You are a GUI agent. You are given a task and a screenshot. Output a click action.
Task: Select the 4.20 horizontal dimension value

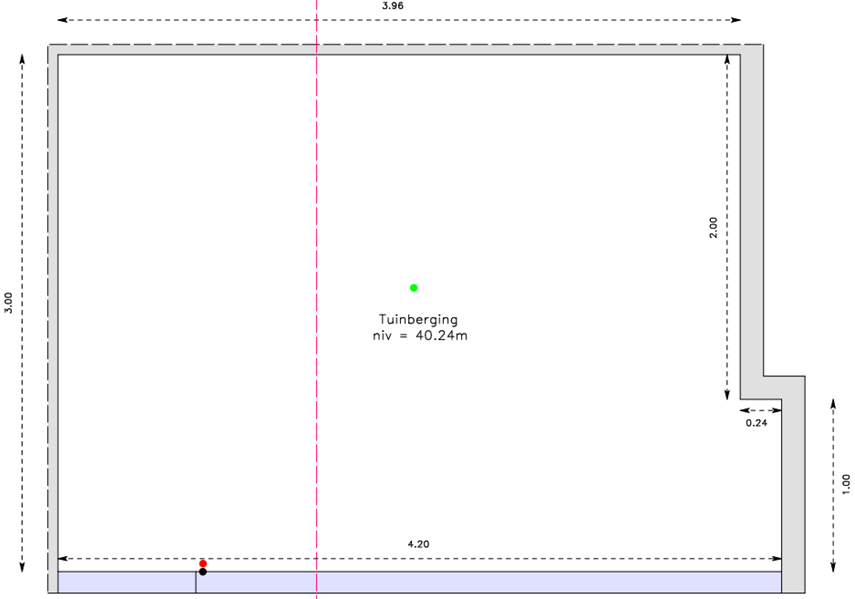pos(420,544)
